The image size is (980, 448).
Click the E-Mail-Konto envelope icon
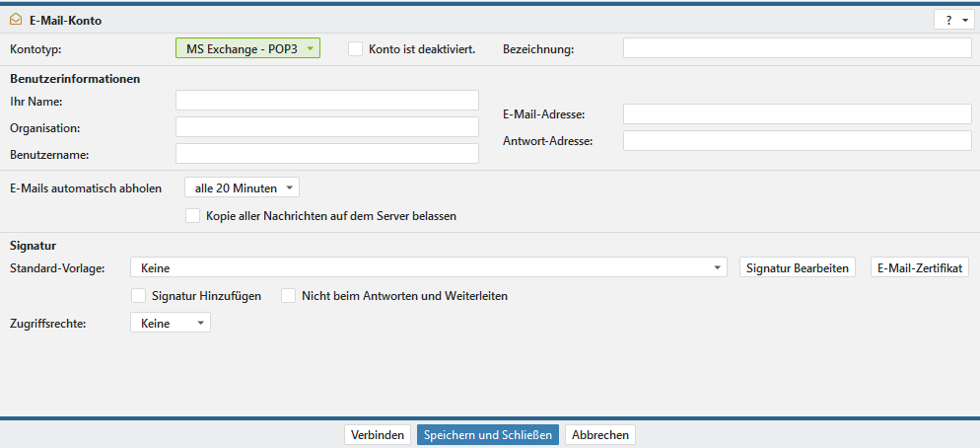click(x=16, y=19)
